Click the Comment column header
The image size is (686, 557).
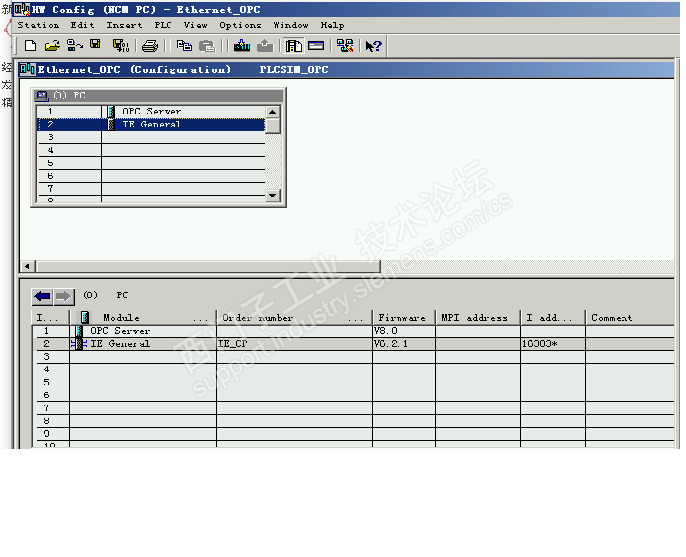point(630,318)
